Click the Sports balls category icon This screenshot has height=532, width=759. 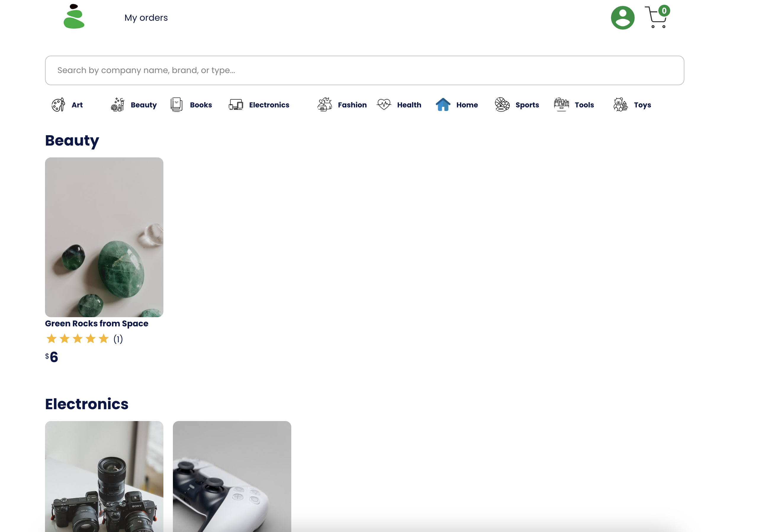click(502, 105)
